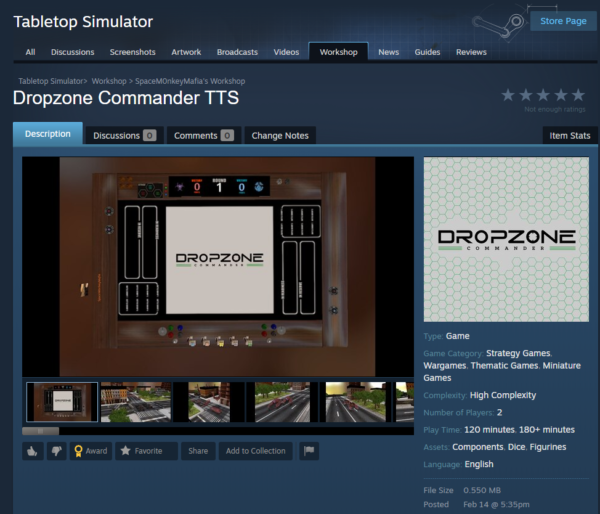This screenshot has width=600, height=514.
Task: Click the Strategy Games category link
Action: click(x=518, y=353)
